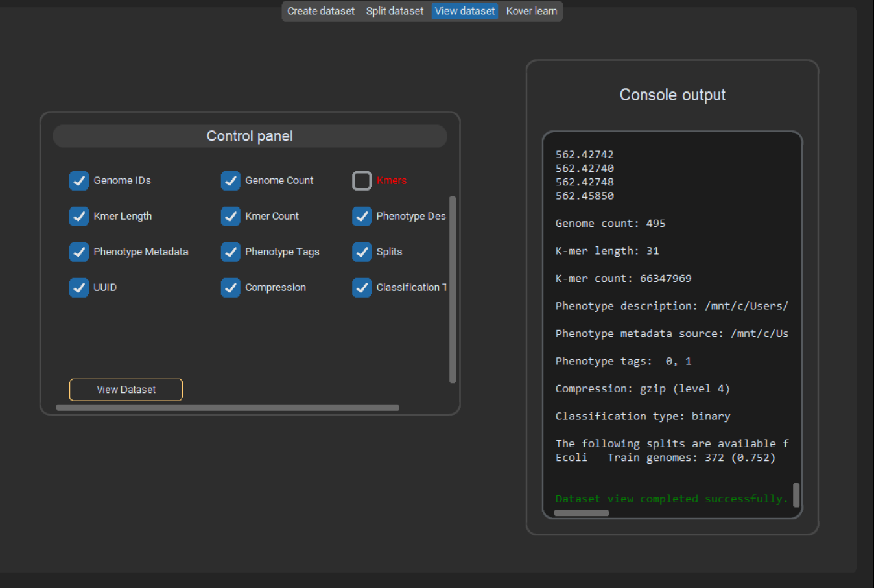This screenshot has height=588, width=874.
Task: Click 'The following splits are available' line
Action: (x=672, y=444)
